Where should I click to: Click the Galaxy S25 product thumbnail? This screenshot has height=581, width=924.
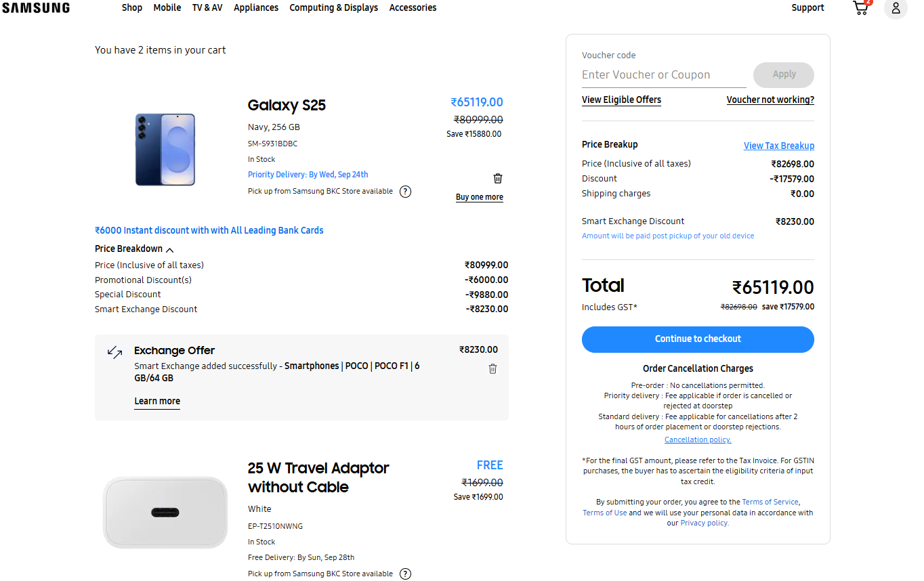165,150
